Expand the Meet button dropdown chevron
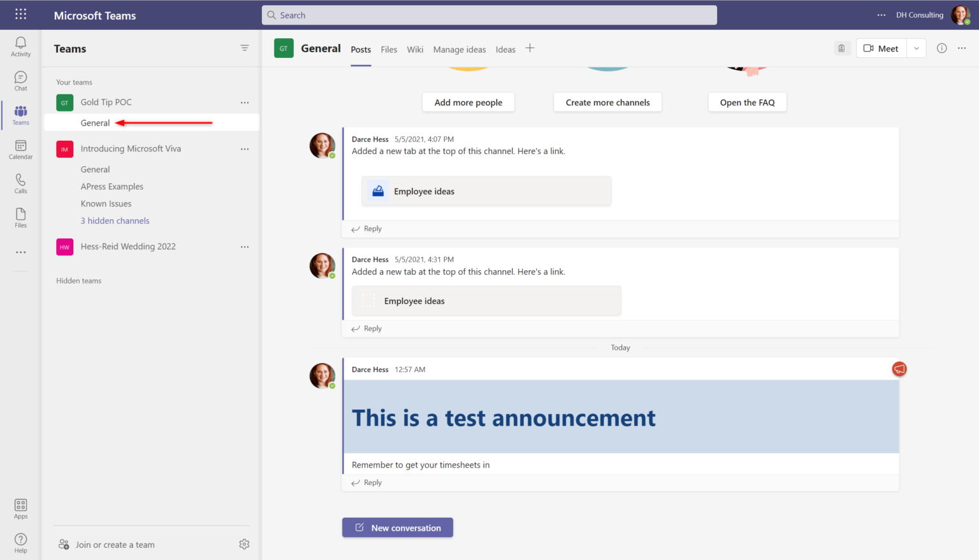 point(916,48)
